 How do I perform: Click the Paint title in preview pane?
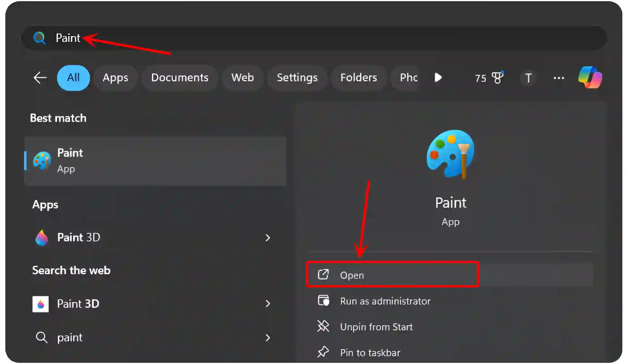[x=451, y=203]
